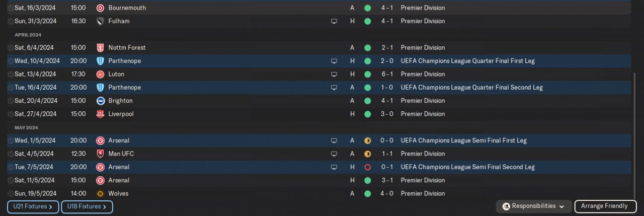Click the Brighton club badge
Screen dimensions: 644x216
pos(100,101)
